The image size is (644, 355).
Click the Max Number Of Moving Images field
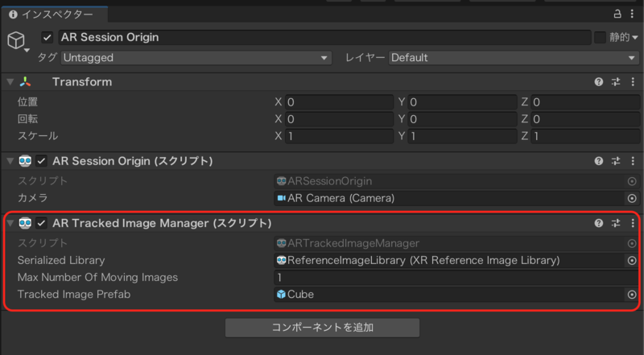coord(456,278)
